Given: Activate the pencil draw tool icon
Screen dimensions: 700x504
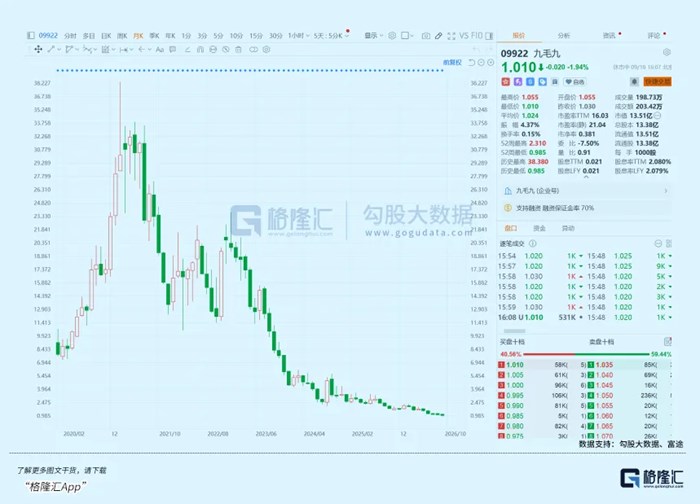Looking at the screenshot, I should 439,36.
